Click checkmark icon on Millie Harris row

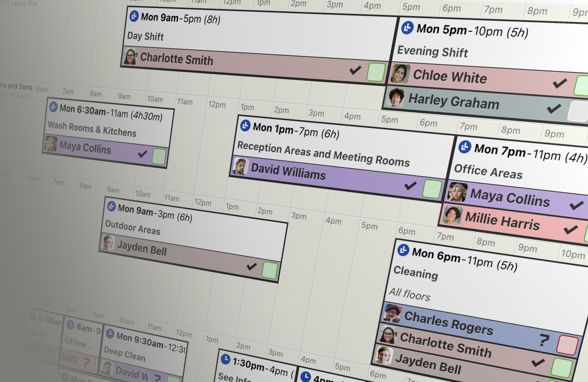click(570, 230)
